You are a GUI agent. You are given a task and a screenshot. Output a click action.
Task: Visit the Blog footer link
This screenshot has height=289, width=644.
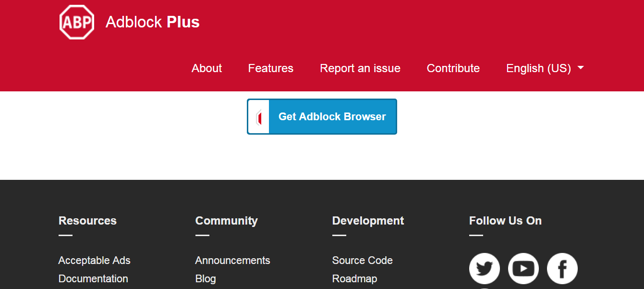206,278
